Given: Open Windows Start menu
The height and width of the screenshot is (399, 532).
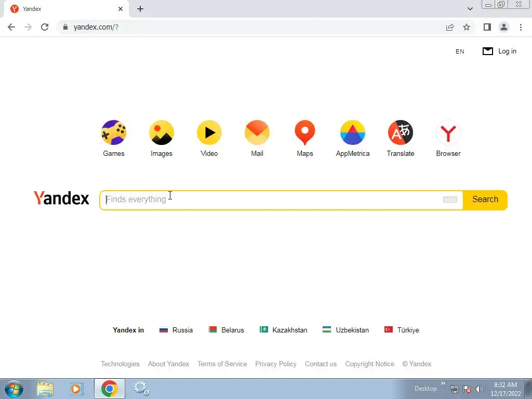Looking at the screenshot, I should [14, 389].
